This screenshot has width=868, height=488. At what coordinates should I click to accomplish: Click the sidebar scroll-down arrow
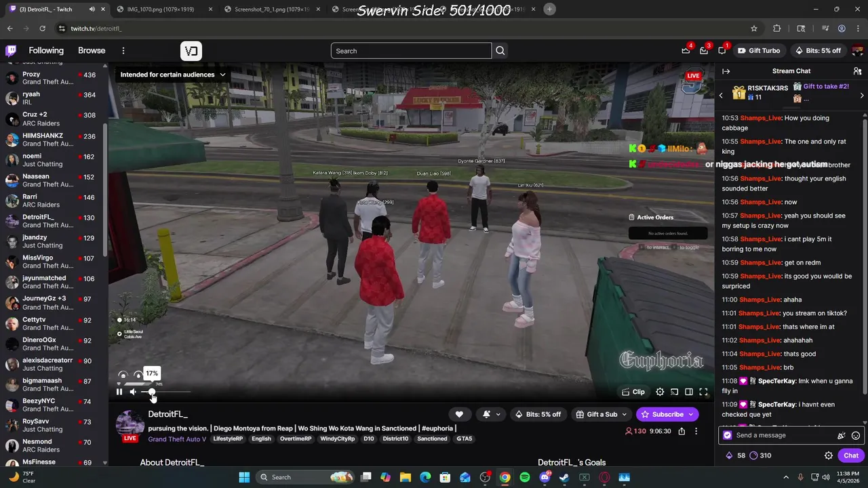point(104,463)
